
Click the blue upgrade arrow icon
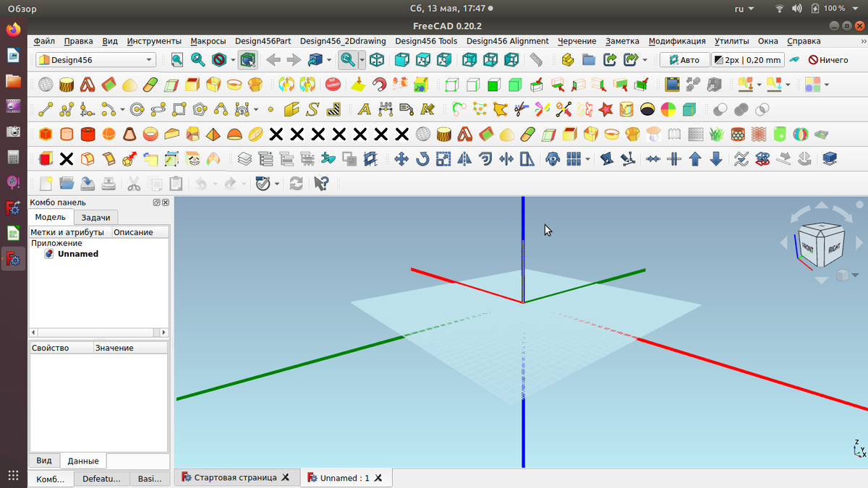[x=695, y=158]
